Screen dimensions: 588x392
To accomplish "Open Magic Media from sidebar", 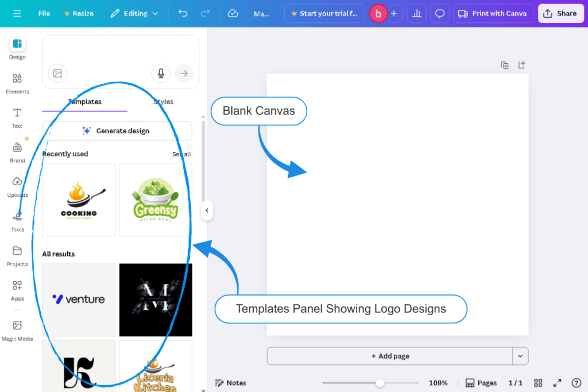I will (x=17, y=330).
